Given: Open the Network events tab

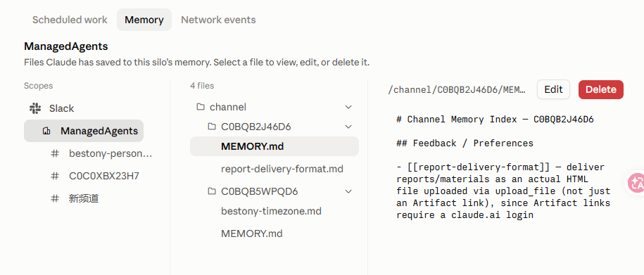Looking at the screenshot, I should pyautogui.click(x=218, y=20).
